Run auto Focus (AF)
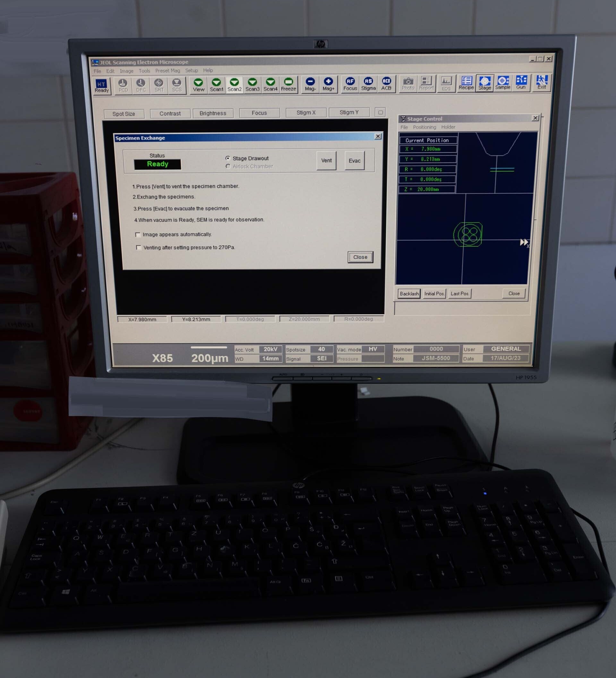This screenshot has height=678, width=616. point(350,84)
